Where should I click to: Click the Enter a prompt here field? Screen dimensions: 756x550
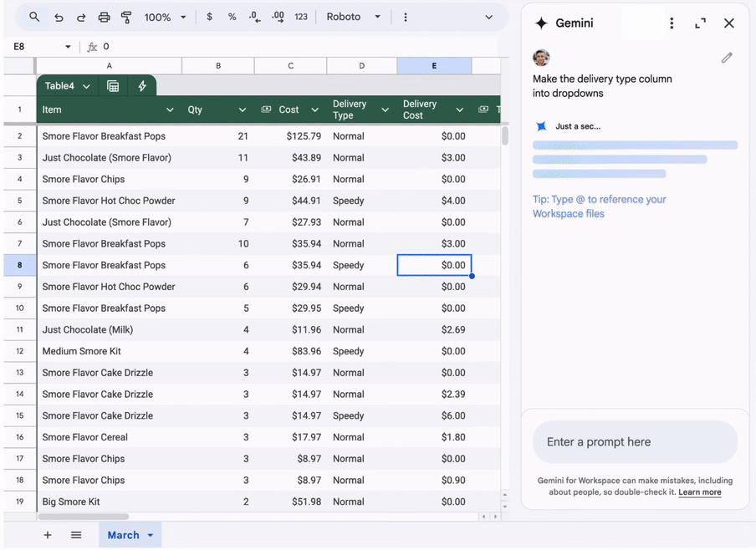tap(635, 441)
